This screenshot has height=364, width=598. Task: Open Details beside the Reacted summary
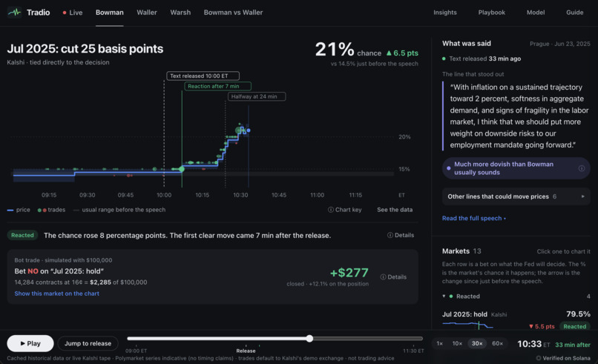click(401, 235)
